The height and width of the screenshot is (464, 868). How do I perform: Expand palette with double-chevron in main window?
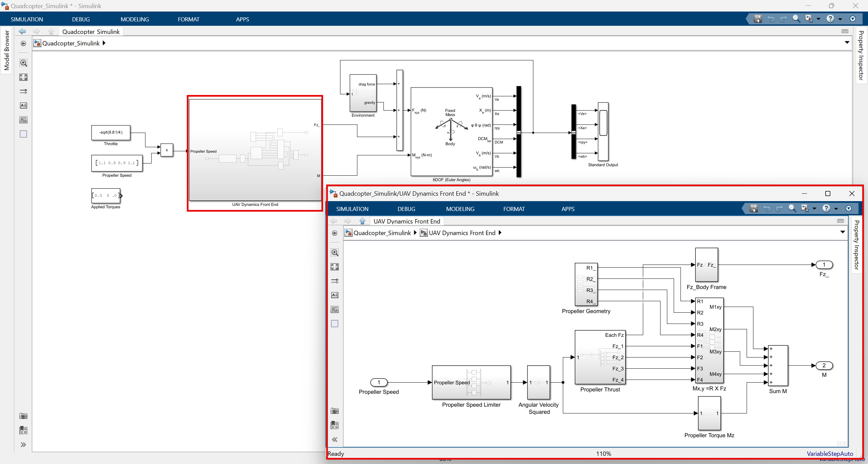click(x=23, y=445)
